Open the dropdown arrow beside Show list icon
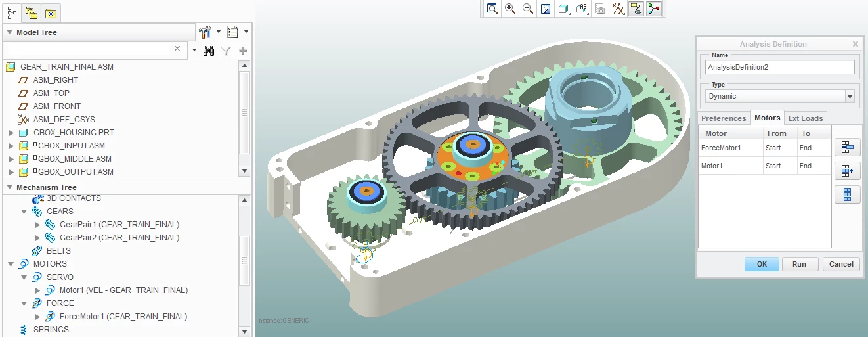 click(x=246, y=32)
